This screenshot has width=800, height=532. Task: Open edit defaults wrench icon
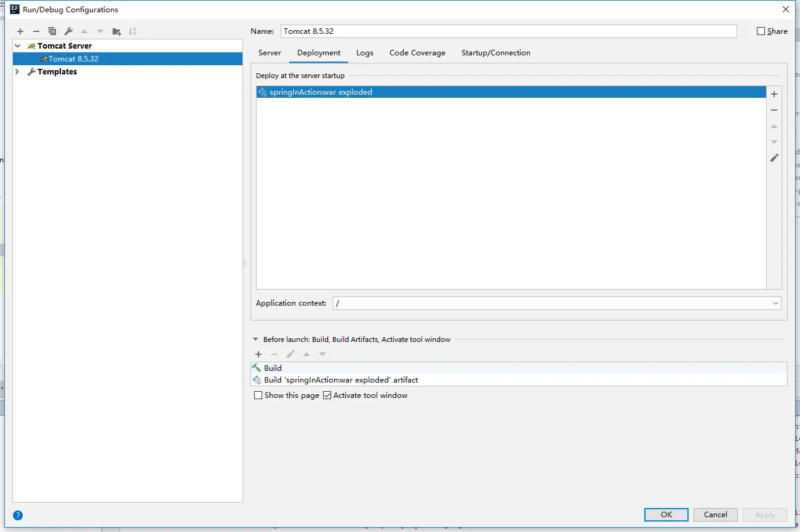68,31
